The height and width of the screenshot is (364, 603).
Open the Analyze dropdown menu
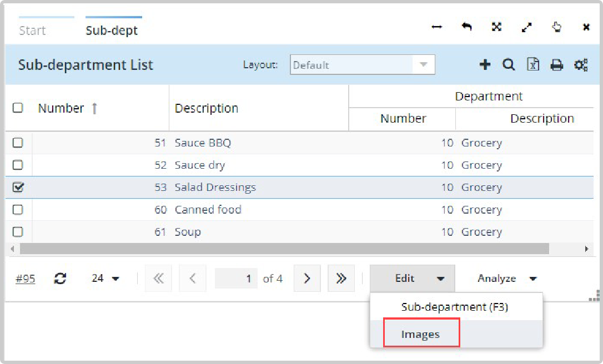507,279
